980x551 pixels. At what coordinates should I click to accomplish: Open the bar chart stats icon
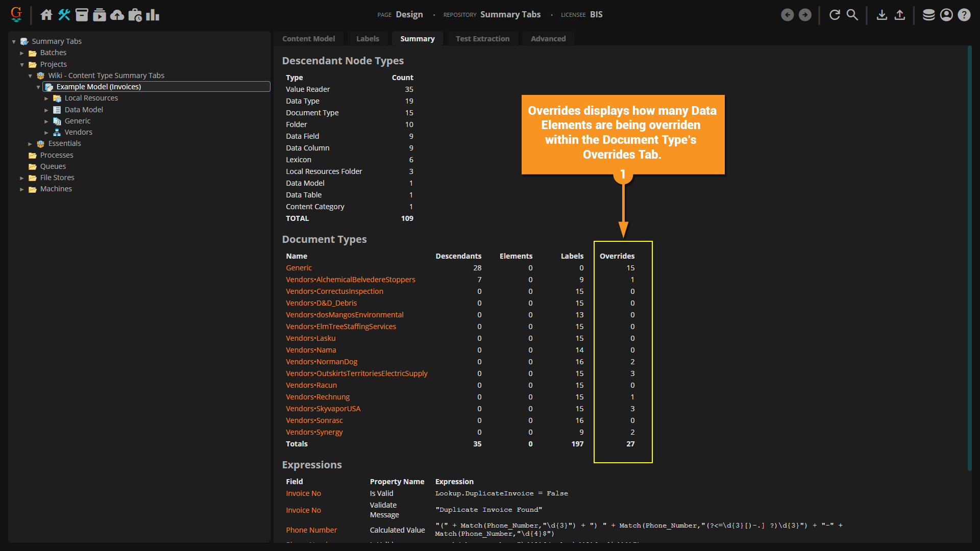pyautogui.click(x=153, y=15)
